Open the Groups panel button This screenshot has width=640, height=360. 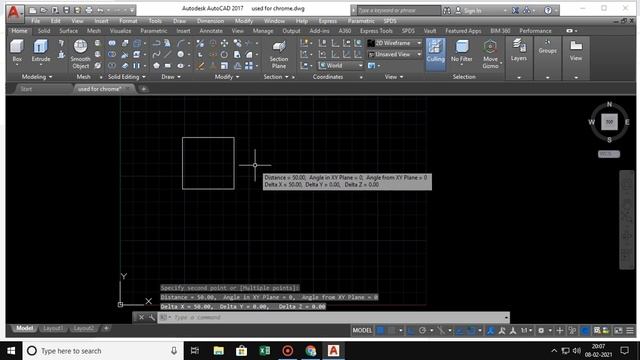(x=547, y=47)
